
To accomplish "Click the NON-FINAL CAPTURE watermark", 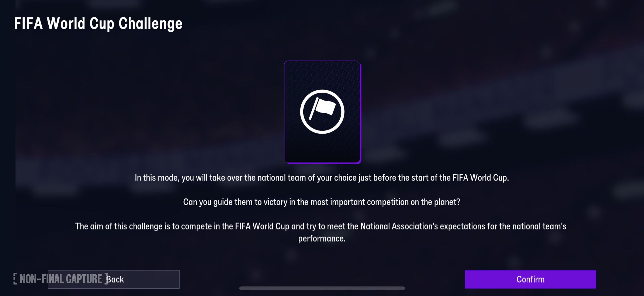I will tap(60, 279).
